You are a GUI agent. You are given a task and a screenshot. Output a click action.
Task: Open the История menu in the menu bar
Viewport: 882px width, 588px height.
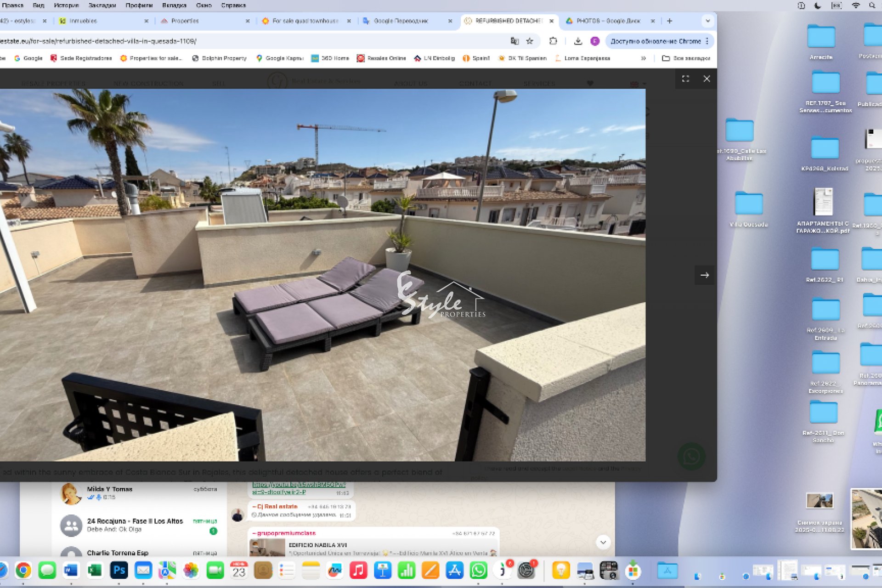(66, 6)
